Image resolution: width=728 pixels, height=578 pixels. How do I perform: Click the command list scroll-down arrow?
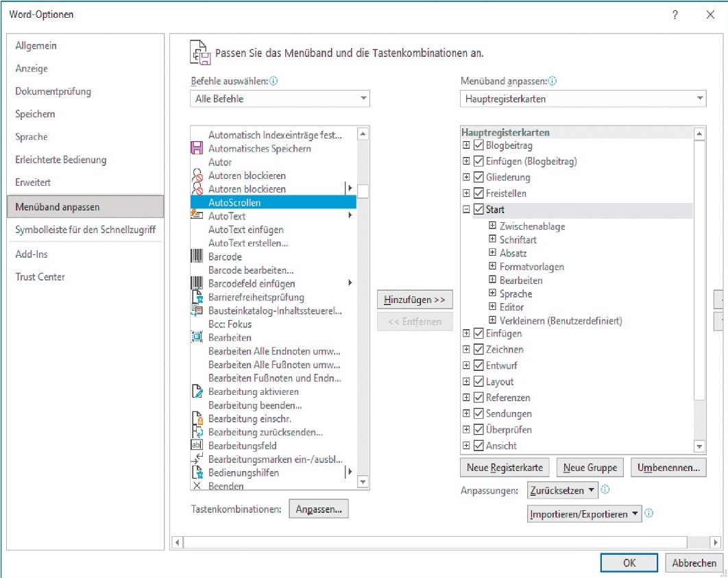click(363, 483)
